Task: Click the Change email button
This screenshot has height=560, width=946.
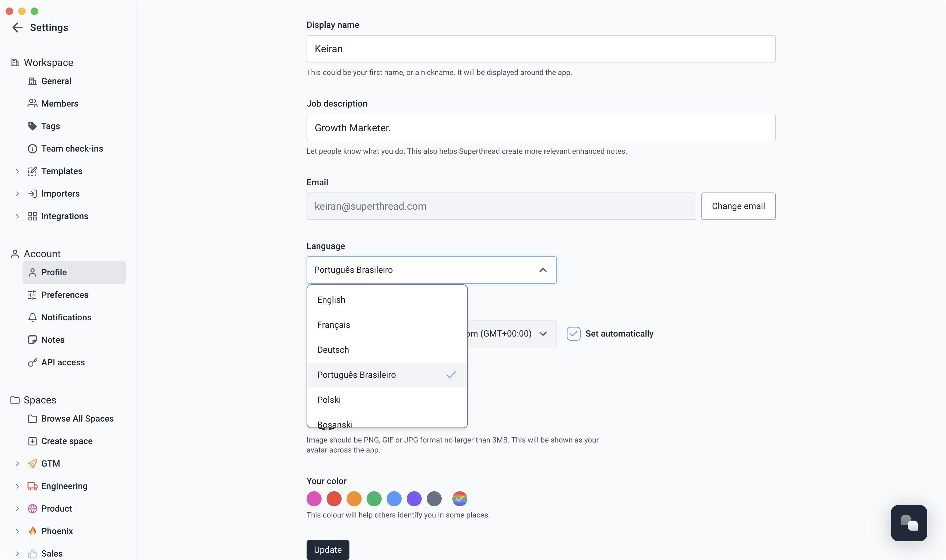Action: coord(738,207)
